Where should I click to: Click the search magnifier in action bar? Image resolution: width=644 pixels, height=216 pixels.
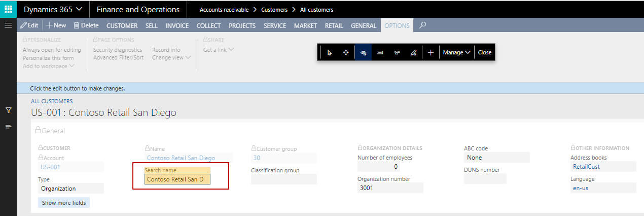422,25
